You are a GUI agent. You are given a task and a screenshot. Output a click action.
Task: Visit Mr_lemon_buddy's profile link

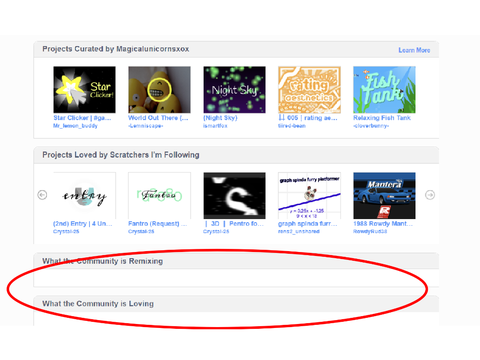pos(75,126)
